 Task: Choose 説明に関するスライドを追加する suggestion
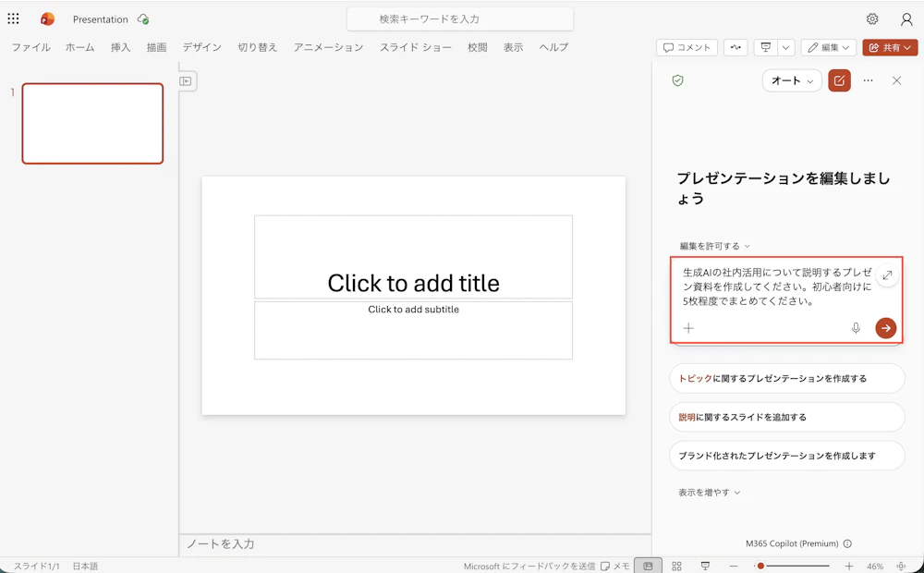point(786,417)
